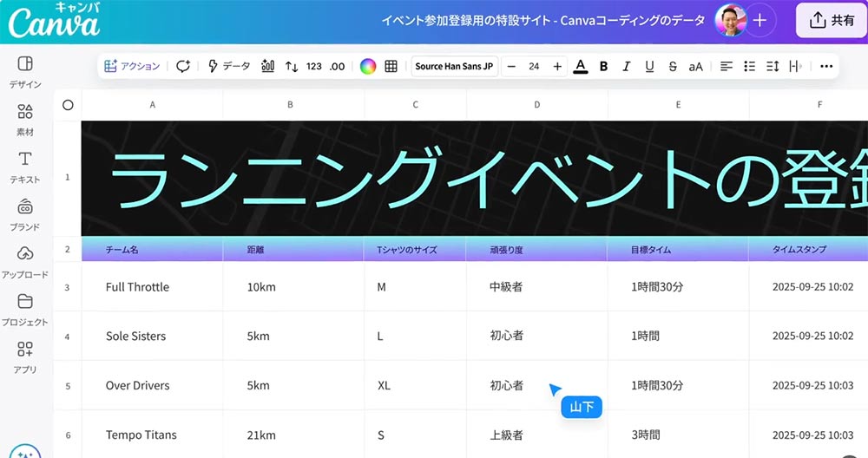Open the ブランド brand panel

[25, 213]
